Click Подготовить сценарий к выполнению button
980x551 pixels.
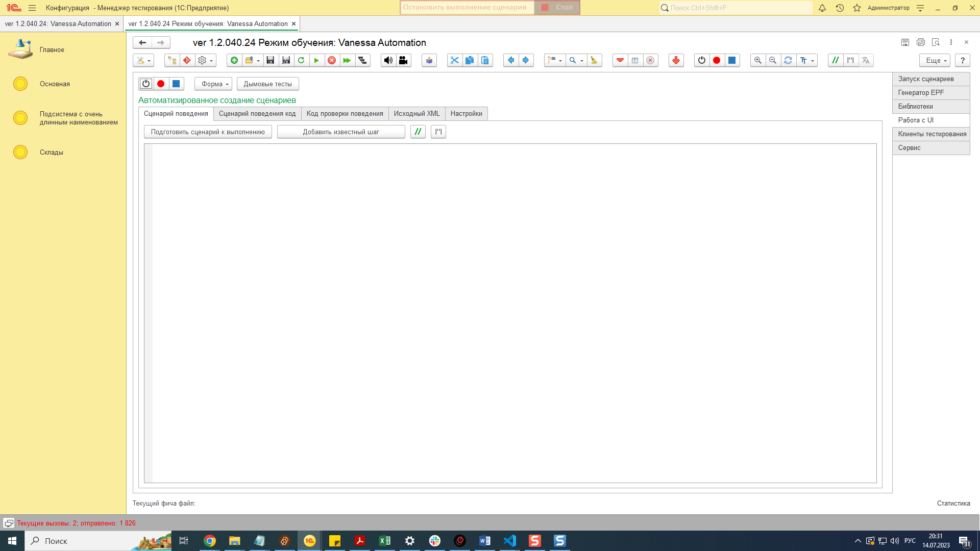pyautogui.click(x=208, y=132)
